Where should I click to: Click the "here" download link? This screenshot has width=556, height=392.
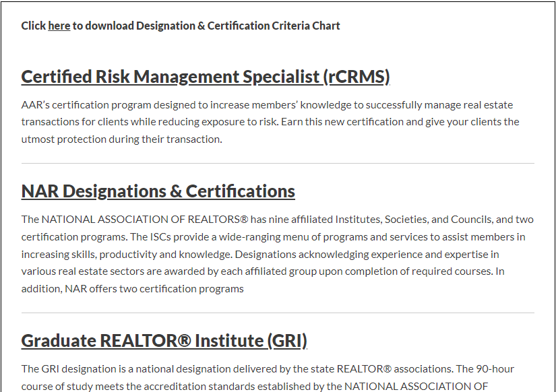coord(59,26)
